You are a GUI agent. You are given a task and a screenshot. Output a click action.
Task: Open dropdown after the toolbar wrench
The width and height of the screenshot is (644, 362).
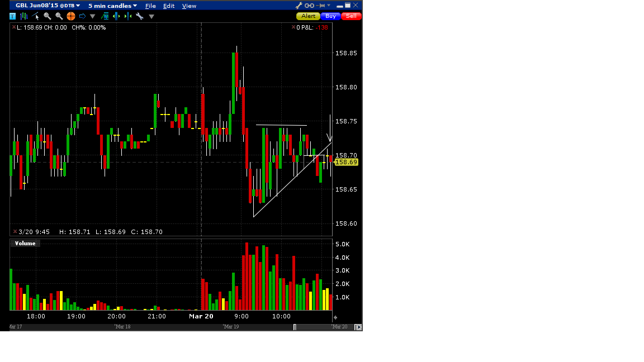click(x=151, y=16)
